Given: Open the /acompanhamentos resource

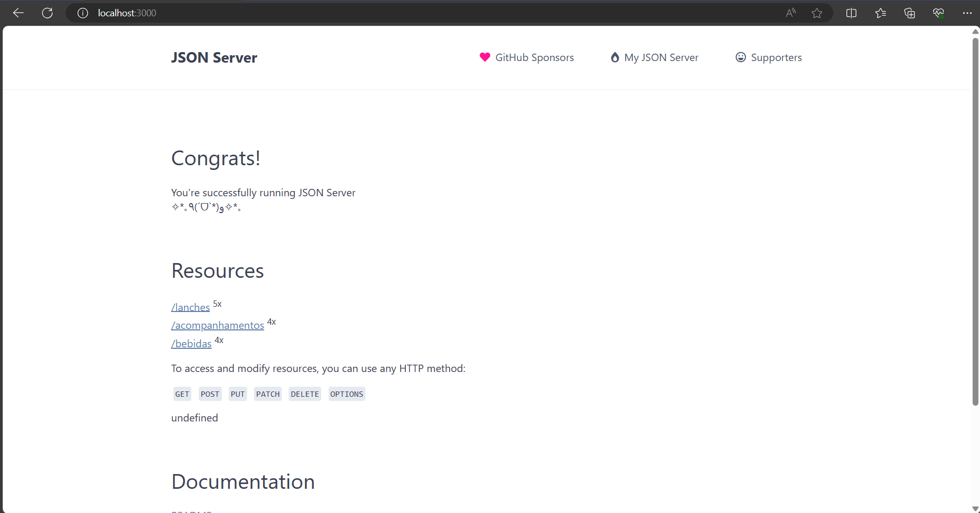Looking at the screenshot, I should (x=218, y=325).
